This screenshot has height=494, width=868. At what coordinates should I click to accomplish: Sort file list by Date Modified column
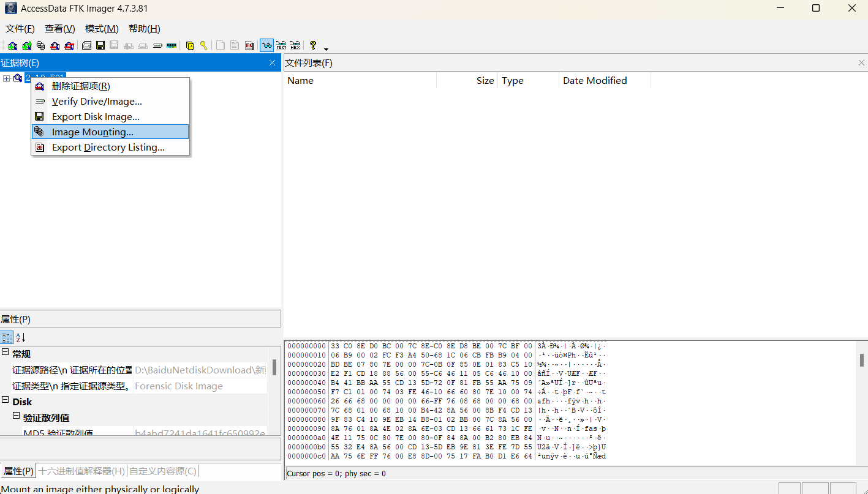coord(605,81)
